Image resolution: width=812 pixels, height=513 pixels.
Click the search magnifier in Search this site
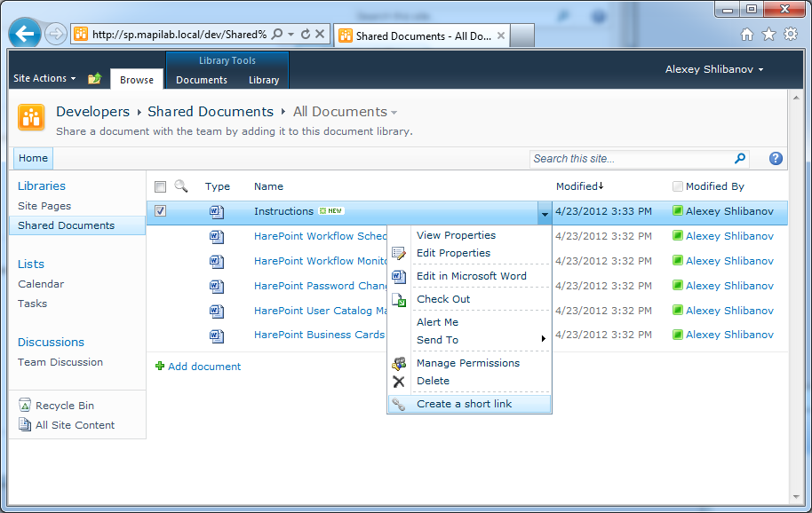(x=740, y=158)
